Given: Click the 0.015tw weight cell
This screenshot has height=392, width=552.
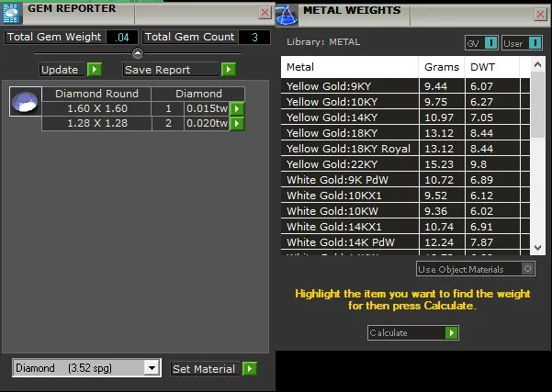Looking at the screenshot, I should [x=207, y=108].
